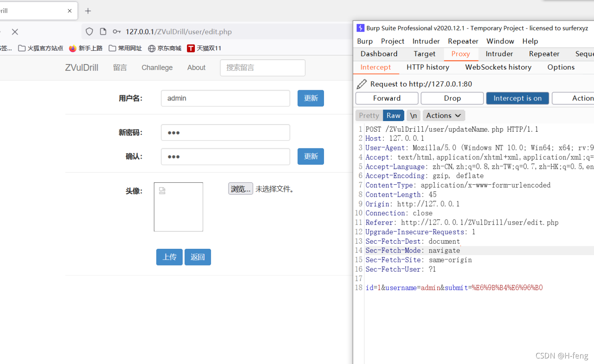Image resolution: width=594 pixels, height=364 pixels.
Task: Click 更新 button beside the username
Action: (x=310, y=98)
